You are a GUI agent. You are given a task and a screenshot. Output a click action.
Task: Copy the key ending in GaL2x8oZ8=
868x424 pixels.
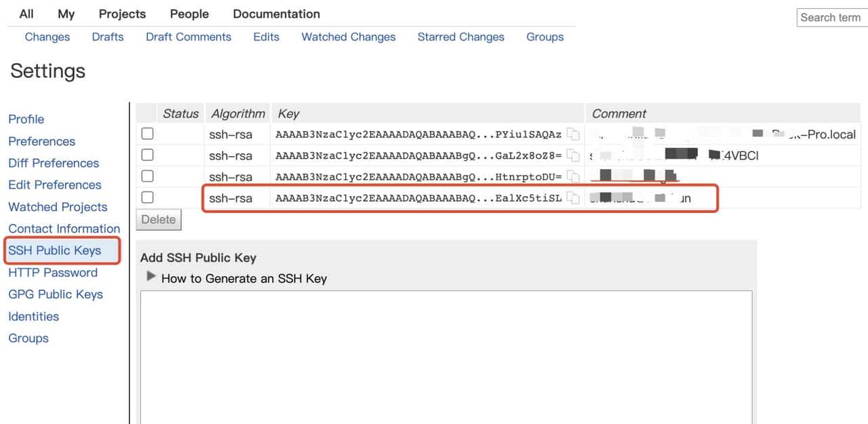[x=573, y=155]
